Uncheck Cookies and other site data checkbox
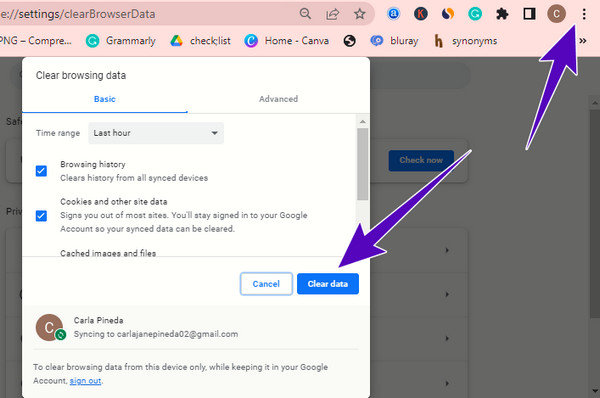 point(41,216)
